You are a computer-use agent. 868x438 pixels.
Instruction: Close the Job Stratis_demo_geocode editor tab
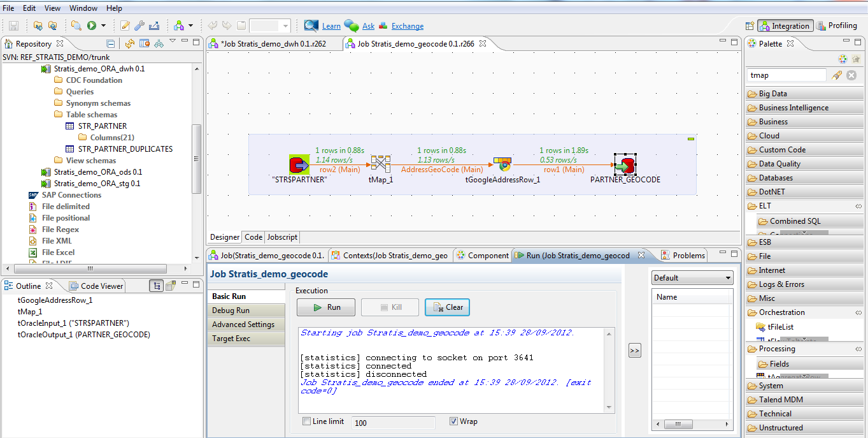pyautogui.click(x=483, y=43)
